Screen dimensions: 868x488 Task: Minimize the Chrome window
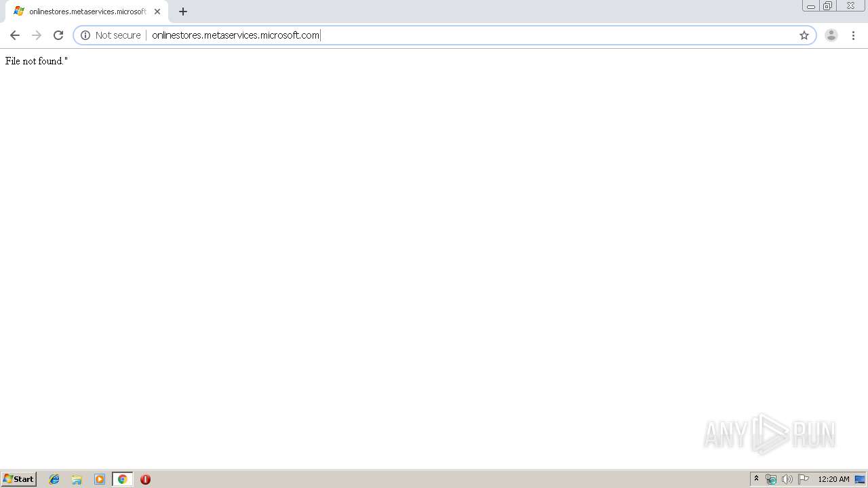click(811, 5)
